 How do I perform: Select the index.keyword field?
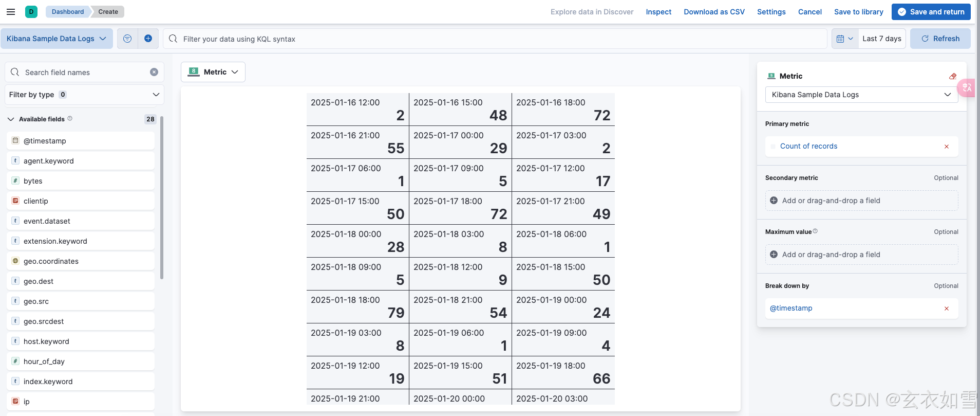click(81, 381)
